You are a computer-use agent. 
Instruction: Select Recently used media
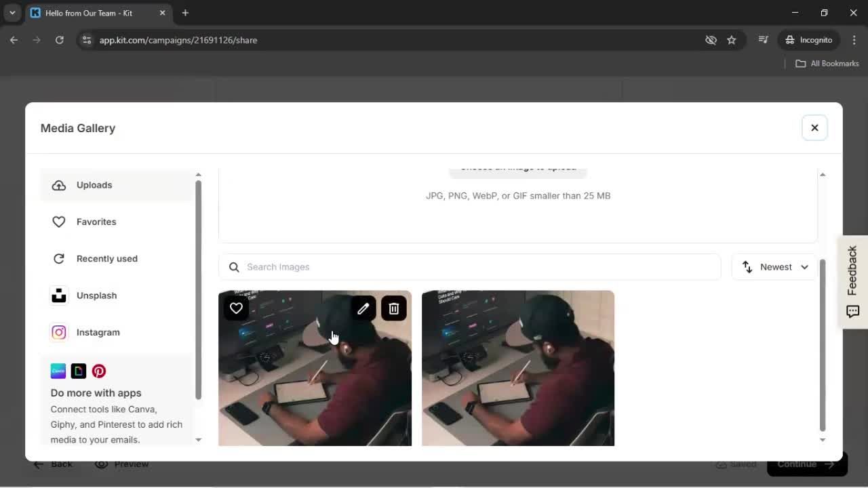(106, 258)
